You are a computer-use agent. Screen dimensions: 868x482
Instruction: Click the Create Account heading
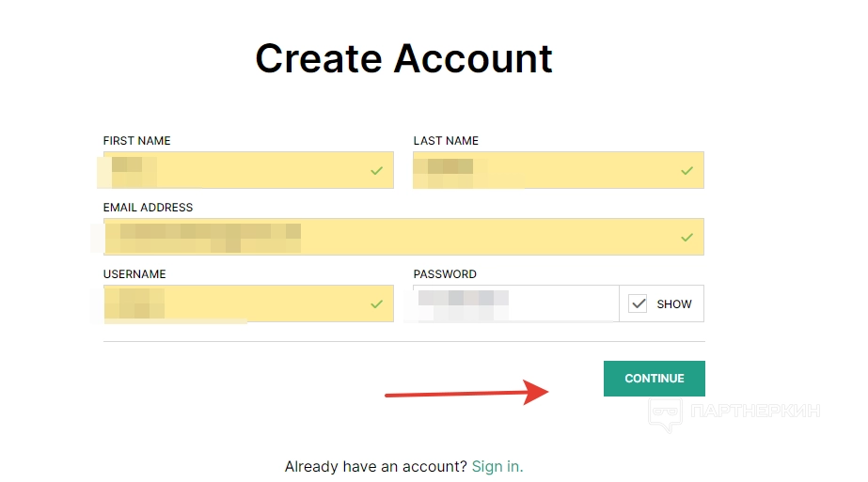pyautogui.click(x=403, y=58)
